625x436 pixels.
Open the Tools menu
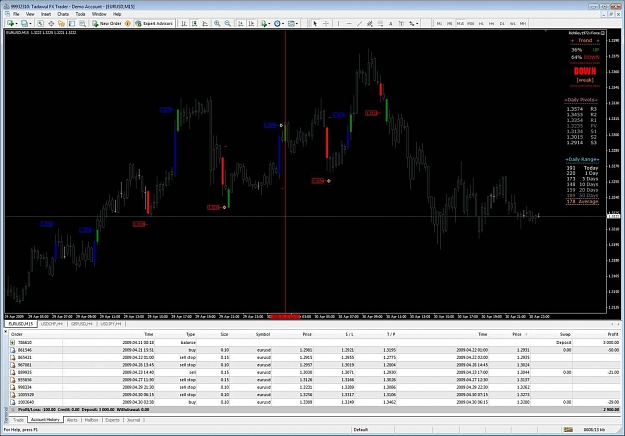[x=81, y=14]
